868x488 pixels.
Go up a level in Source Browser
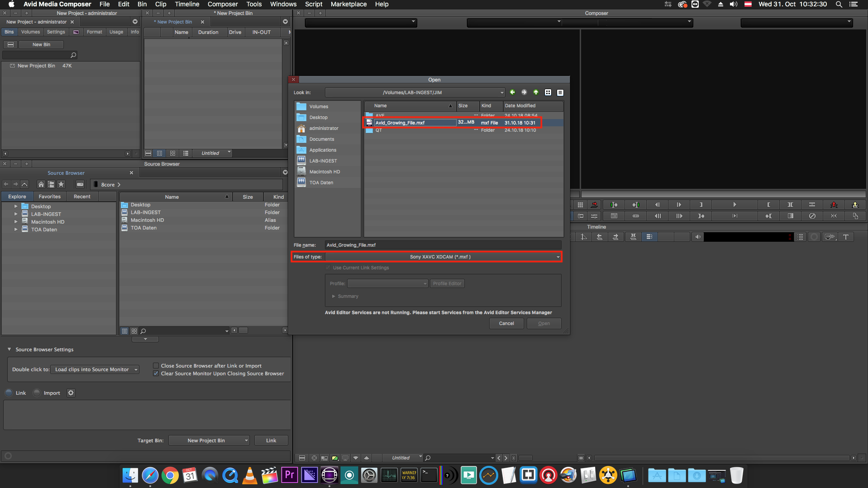click(x=25, y=184)
